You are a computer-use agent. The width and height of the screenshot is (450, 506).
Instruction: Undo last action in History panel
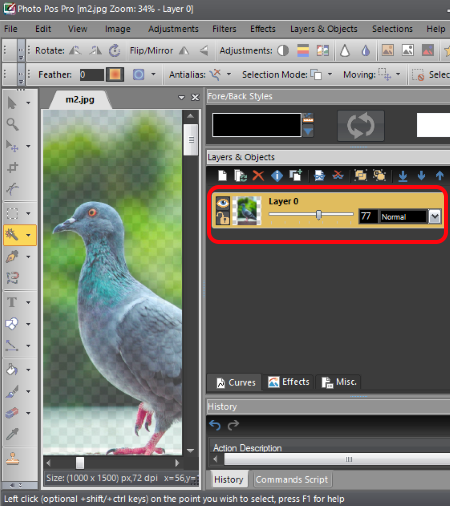(x=215, y=425)
